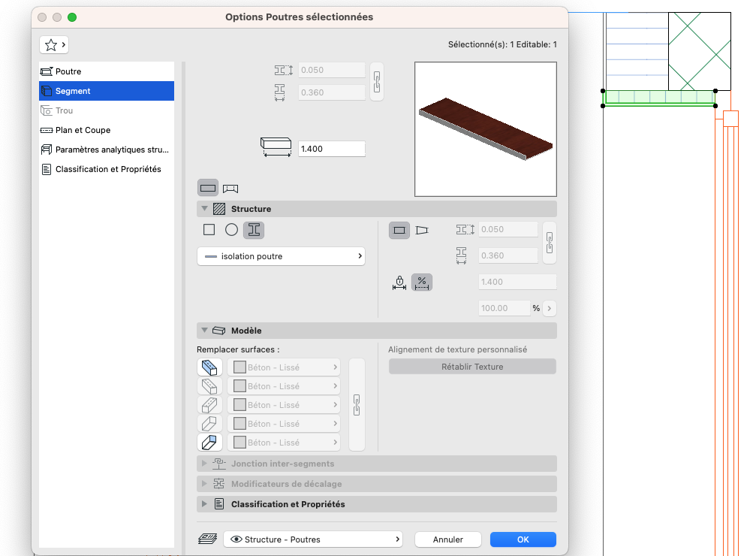Select fixed segment length icon
The width and height of the screenshot is (756, 556).
[x=399, y=283]
